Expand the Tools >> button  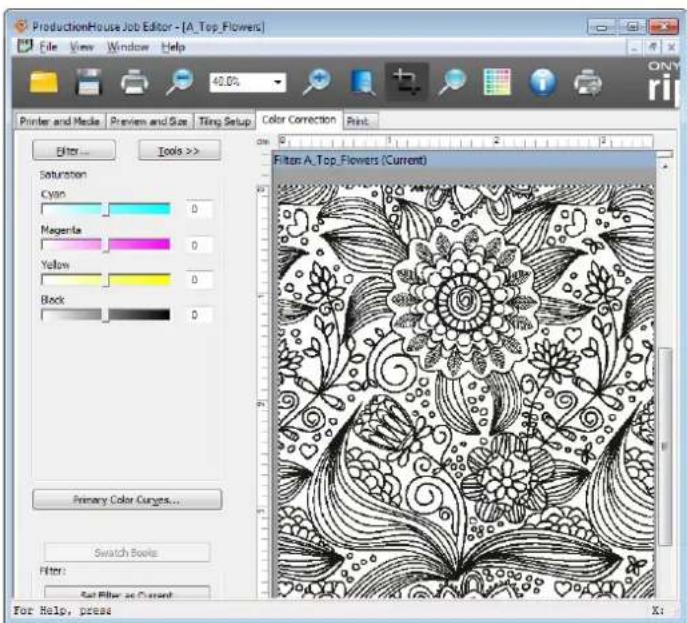(179, 151)
